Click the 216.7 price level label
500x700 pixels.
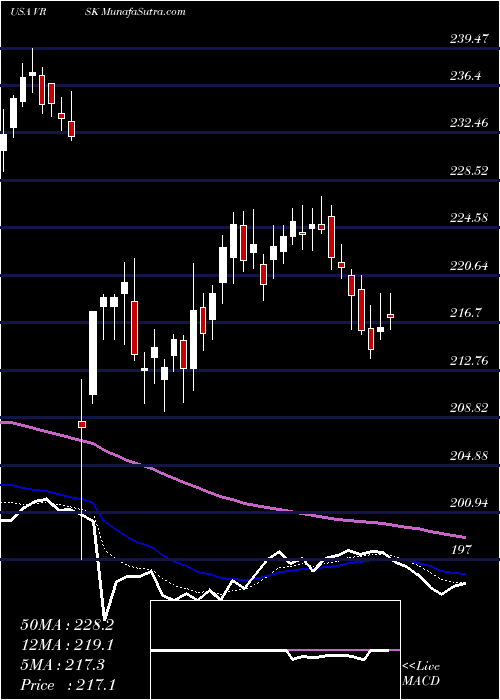(x=465, y=312)
